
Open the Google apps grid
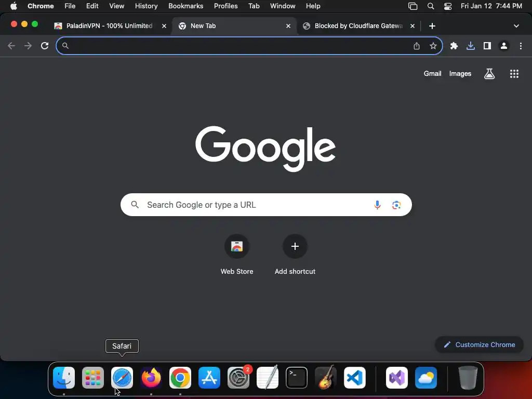pos(514,74)
